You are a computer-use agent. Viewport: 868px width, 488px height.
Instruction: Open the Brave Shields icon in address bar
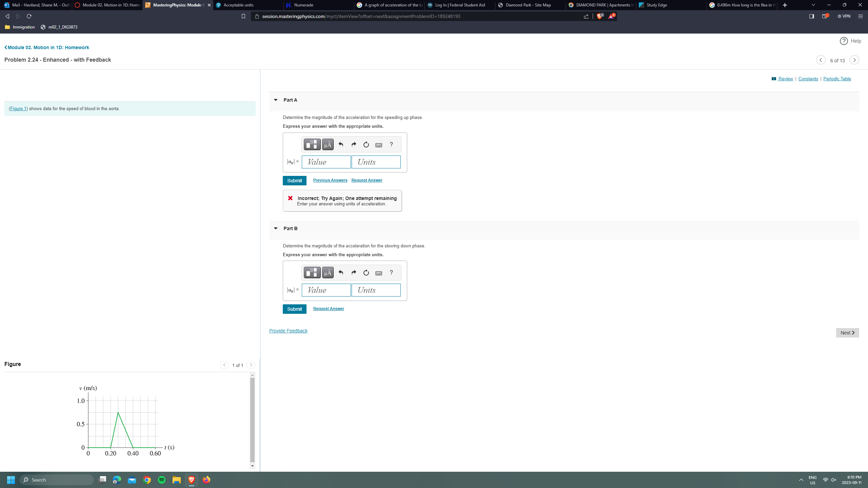click(x=599, y=16)
